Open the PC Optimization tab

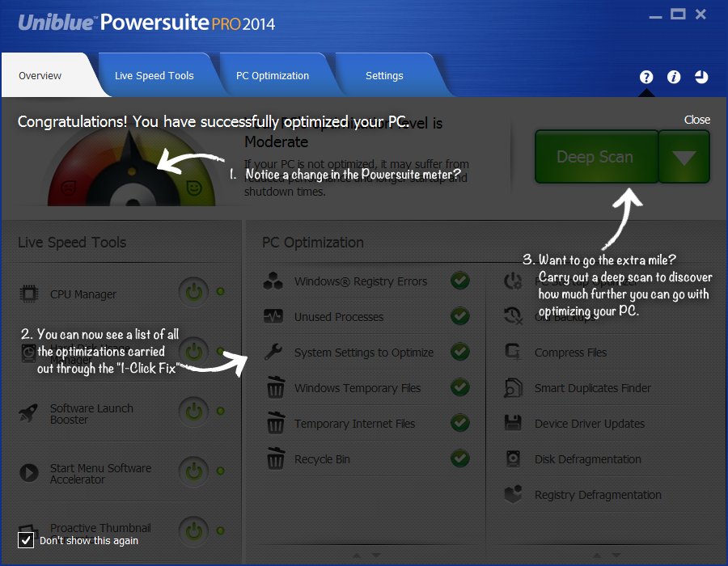[x=273, y=76]
